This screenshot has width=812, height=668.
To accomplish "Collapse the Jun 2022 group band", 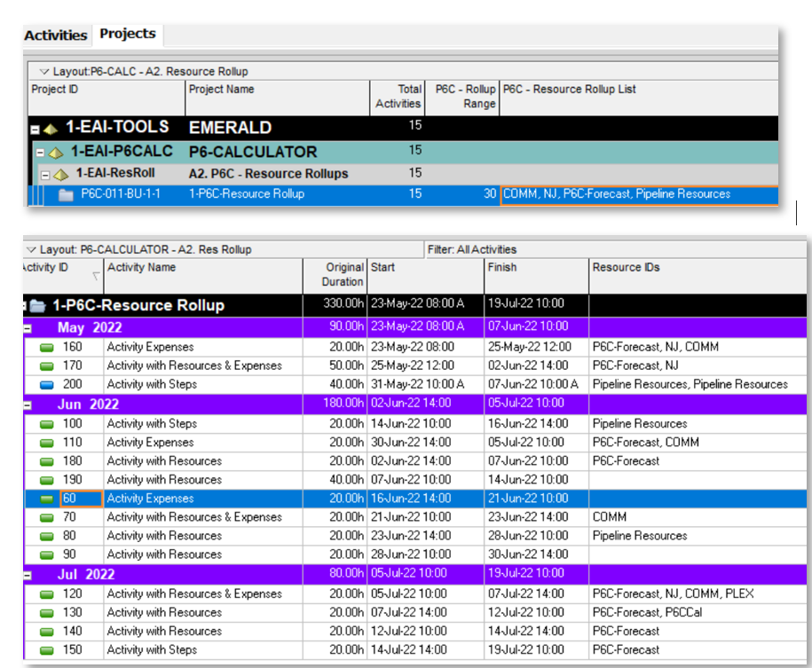I will coord(28,405).
